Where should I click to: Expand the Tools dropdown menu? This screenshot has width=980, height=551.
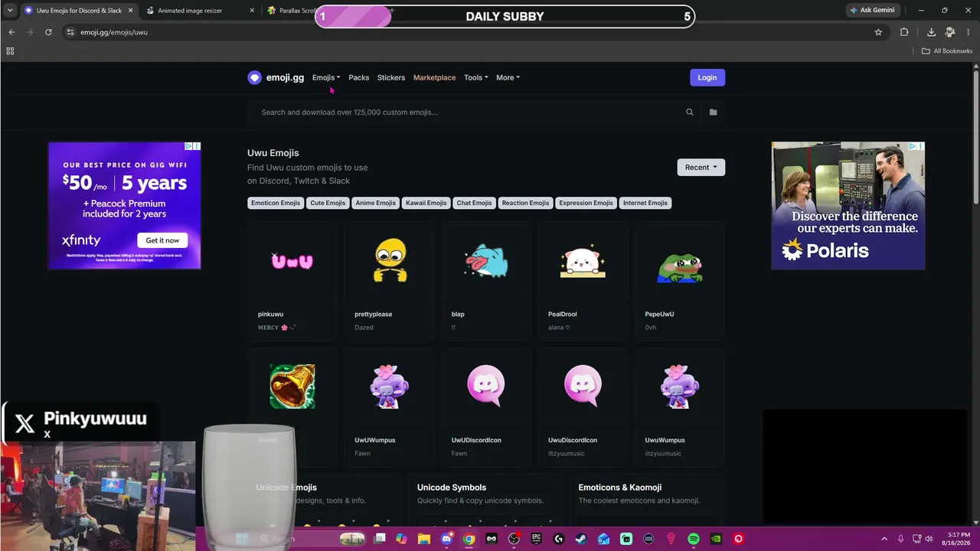point(476,77)
